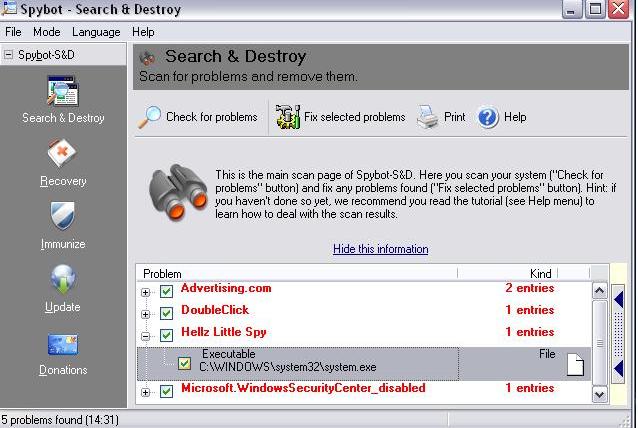Collapse the Hellz Little Spy entry
The height and width of the screenshot is (428, 638).
tap(146, 336)
